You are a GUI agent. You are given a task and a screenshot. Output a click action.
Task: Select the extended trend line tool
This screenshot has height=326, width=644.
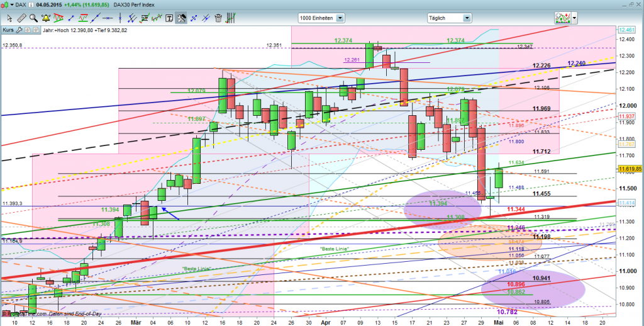96,18
